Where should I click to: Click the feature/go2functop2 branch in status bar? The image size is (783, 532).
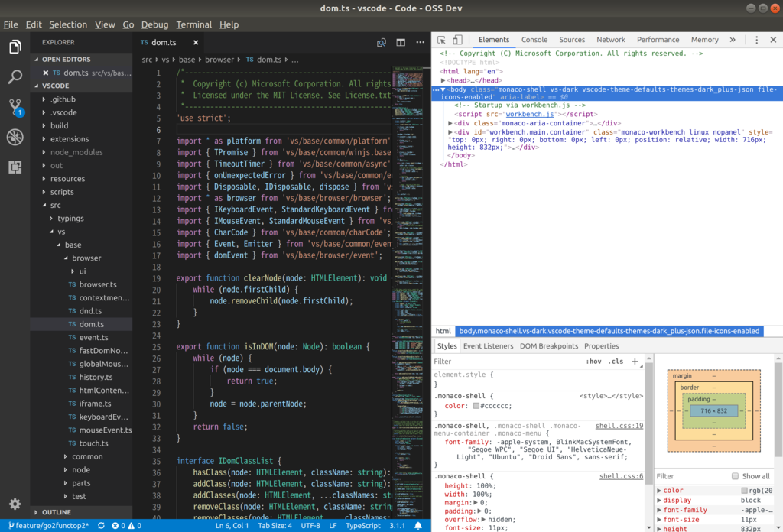point(48,526)
